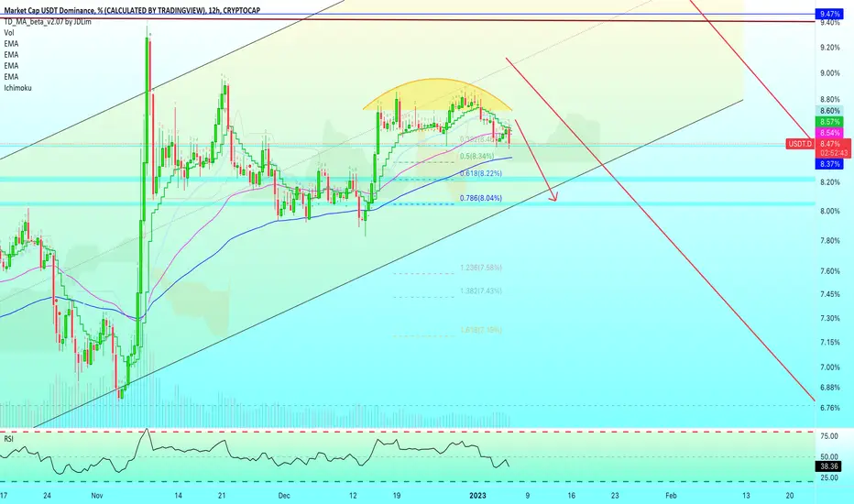Screen dimensions: 854x504
Task: Click the 7.30% price axis tick
Action: coord(829,318)
